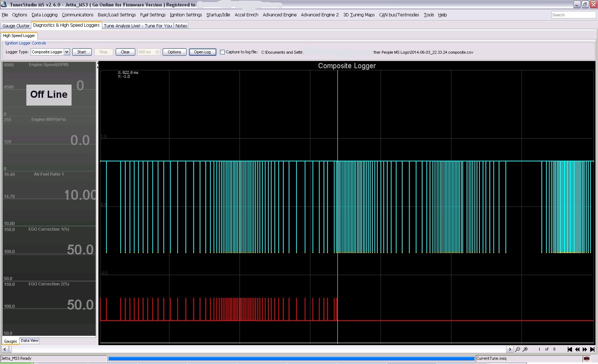Open the Ignition Settings menu
The image size is (598, 364).
click(x=186, y=15)
